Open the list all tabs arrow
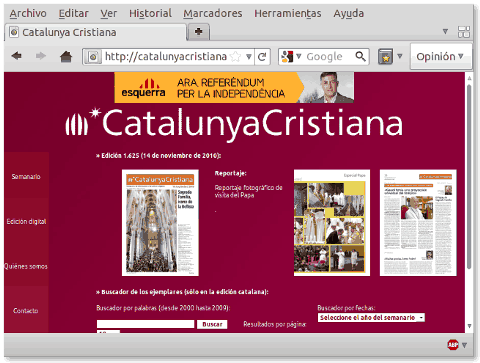The height and width of the screenshot is (363, 480). (x=445, y=32)
